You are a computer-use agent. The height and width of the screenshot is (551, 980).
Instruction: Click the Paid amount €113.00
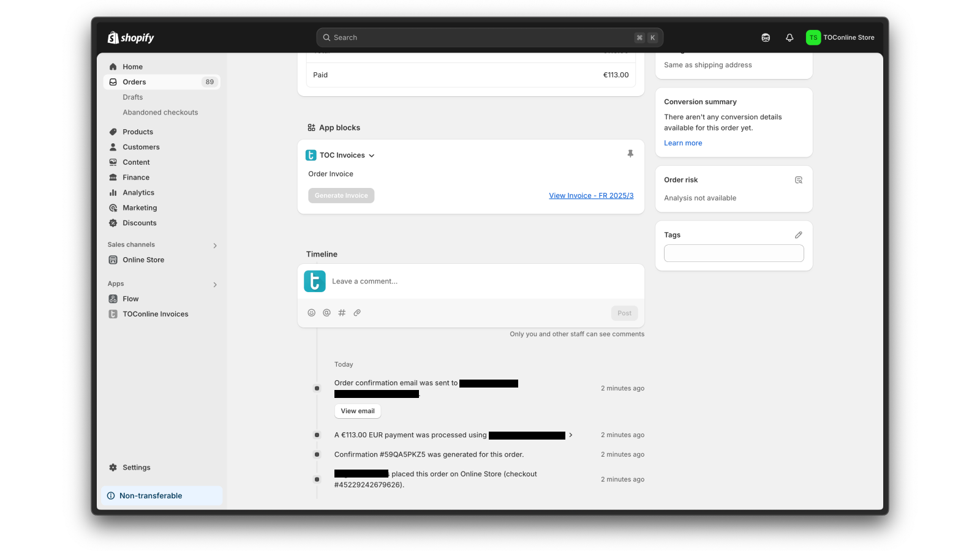616,75
